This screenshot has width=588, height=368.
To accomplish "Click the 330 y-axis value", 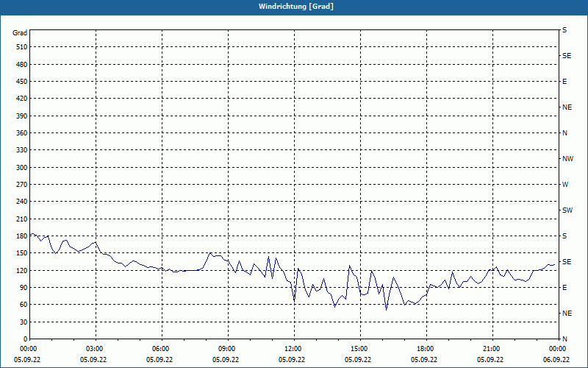I will 22,150.
